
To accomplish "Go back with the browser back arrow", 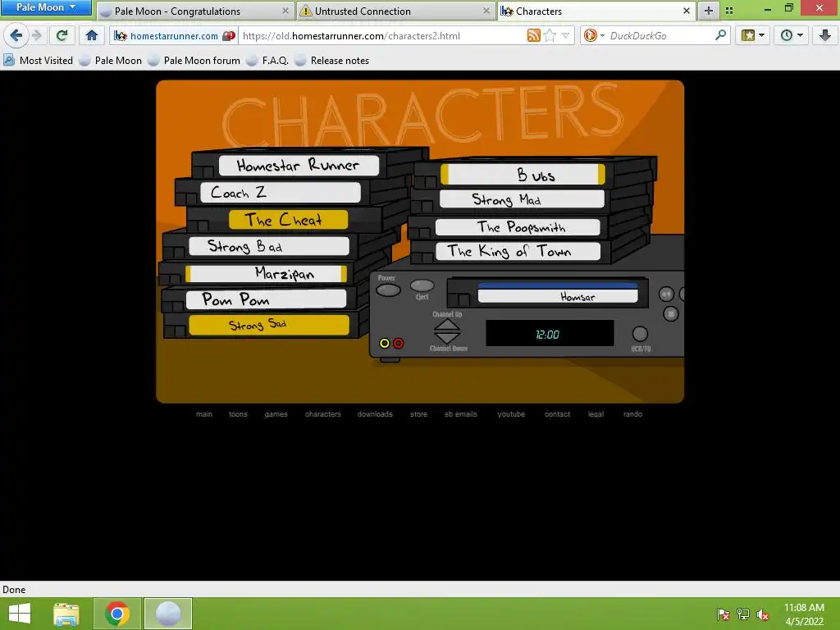I will [16, 35].
